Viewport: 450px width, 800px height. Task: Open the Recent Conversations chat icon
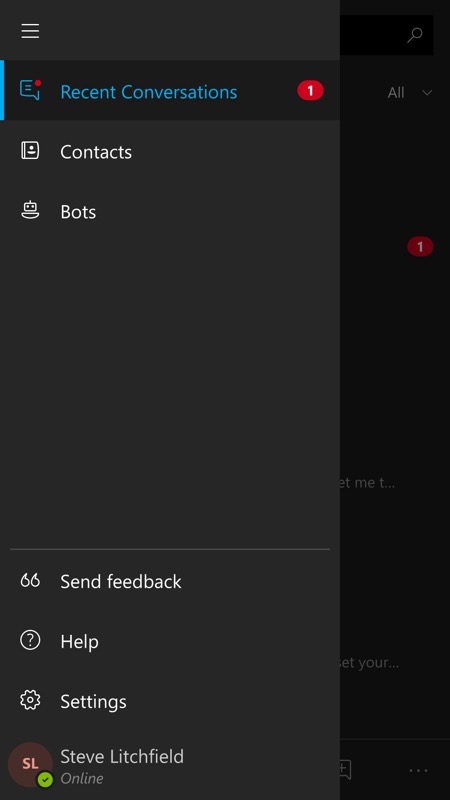click(x=30, y=90)
